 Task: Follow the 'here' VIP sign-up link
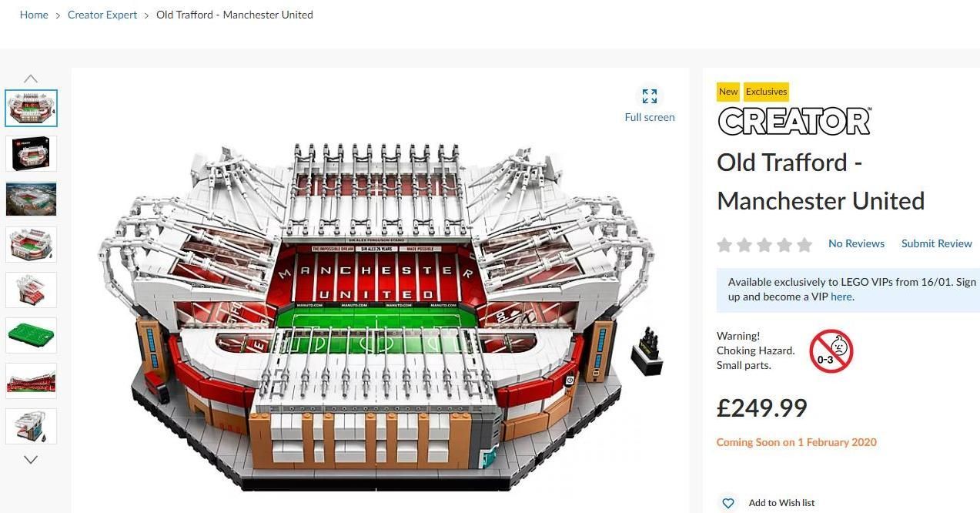(841, 297)
